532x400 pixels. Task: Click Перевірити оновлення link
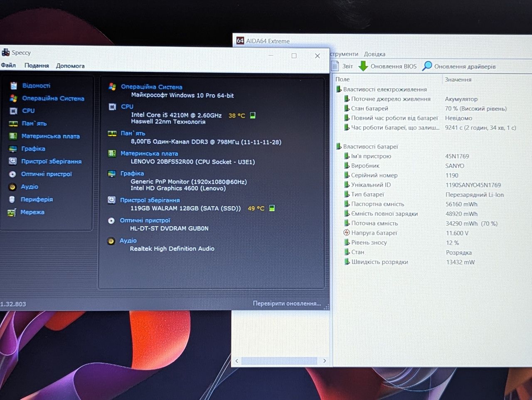point(287,304)
